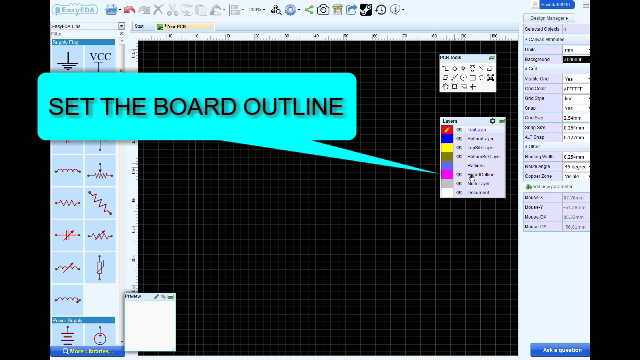Screen dimensions: 640x360
Task: Click the Find binoculars icon
Action: [276, 9]
